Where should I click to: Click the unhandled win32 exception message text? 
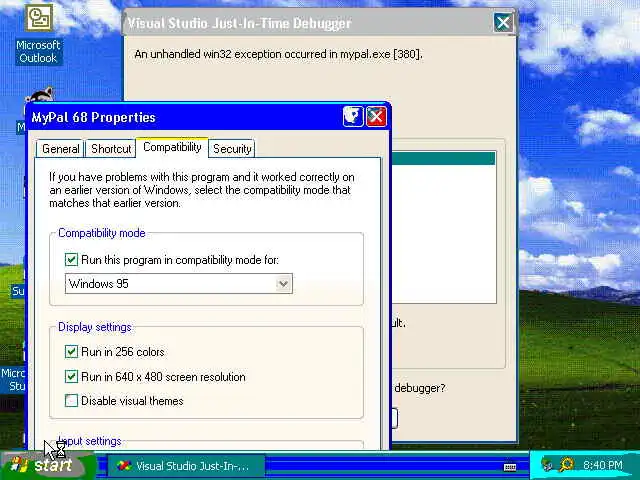point(278,54)
